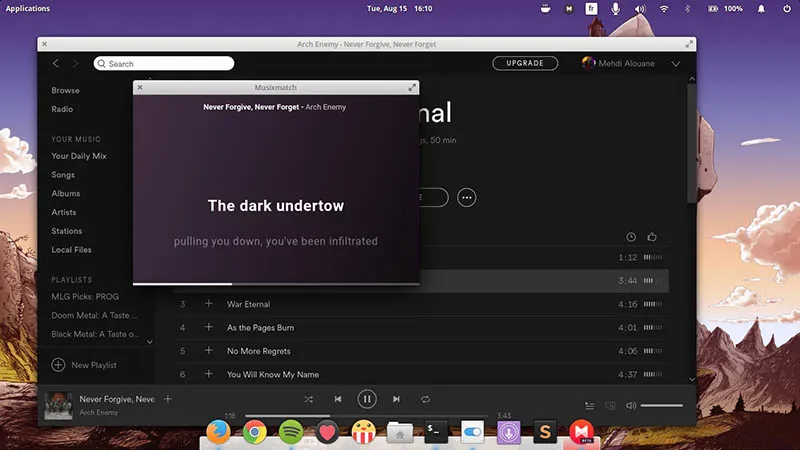Open the Wi-Fi network indicator
Screen dimensions: 800x450
[664, 9]
